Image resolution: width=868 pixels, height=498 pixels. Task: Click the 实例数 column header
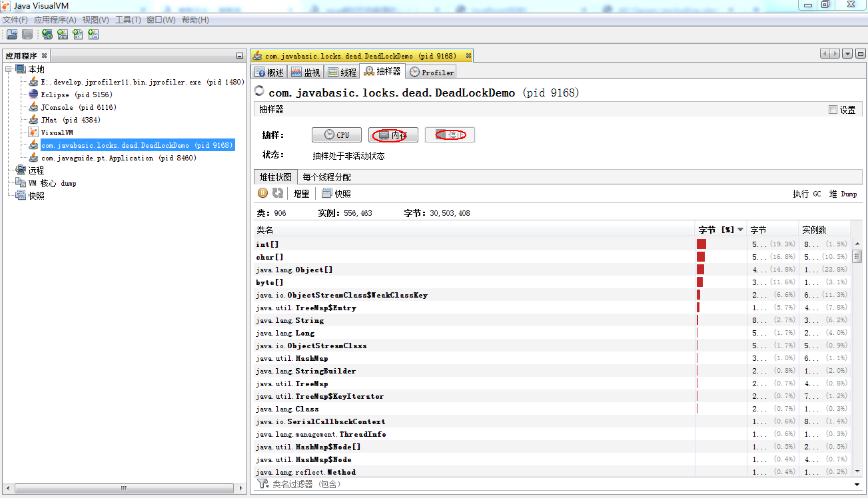(825, 230)
